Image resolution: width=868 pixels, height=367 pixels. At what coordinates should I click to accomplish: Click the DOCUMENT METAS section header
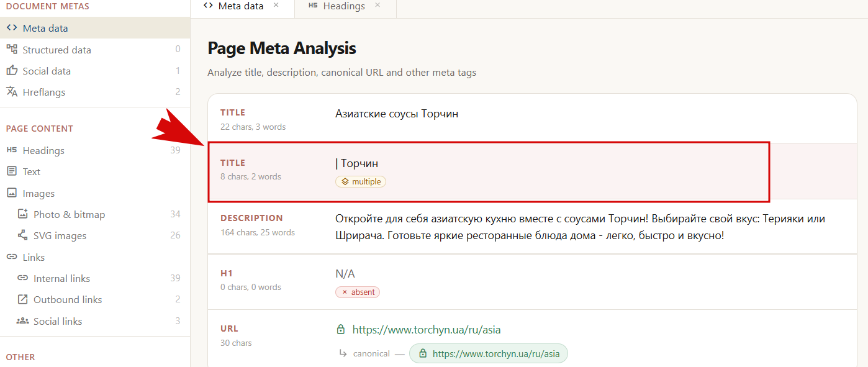(x=48, y=6)
